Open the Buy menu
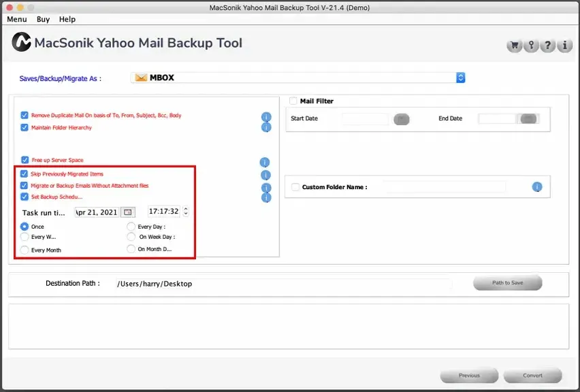The image size is (580, 392). (44, 19)
